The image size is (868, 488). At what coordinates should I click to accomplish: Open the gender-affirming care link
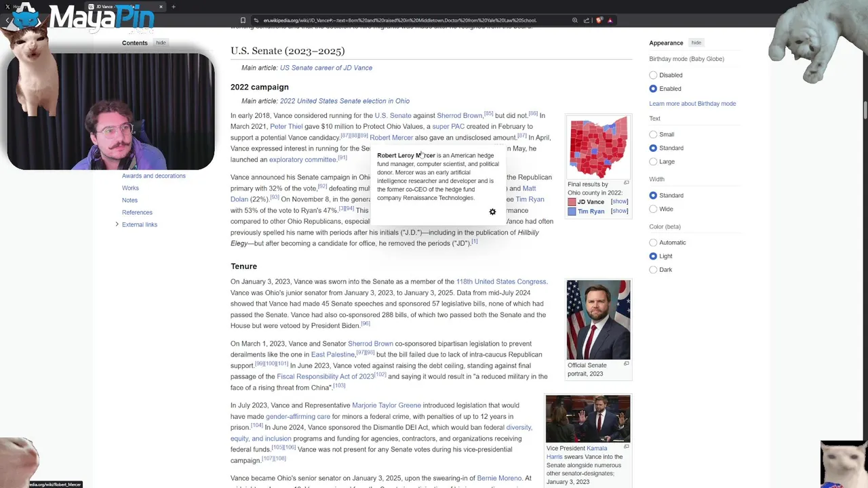coord(298,417)
